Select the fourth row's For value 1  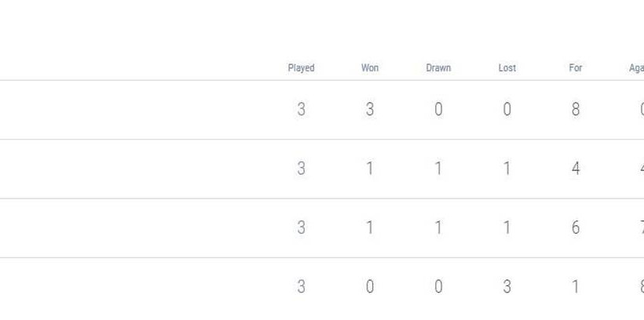point(576,287)
